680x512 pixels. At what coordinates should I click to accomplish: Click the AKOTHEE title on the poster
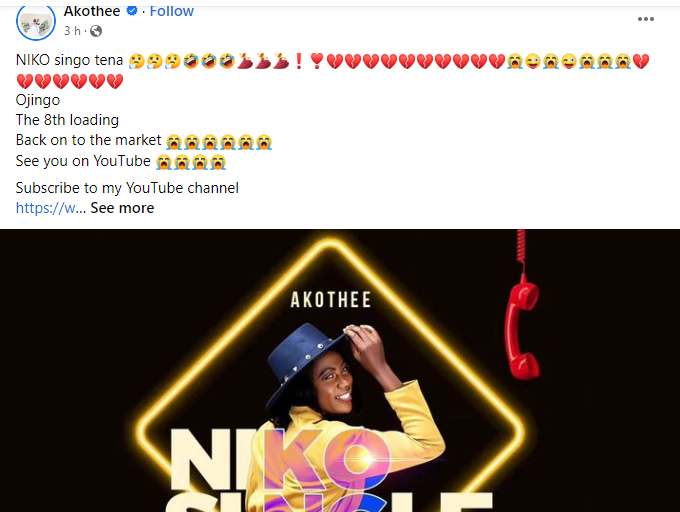(x=330, y=300)
